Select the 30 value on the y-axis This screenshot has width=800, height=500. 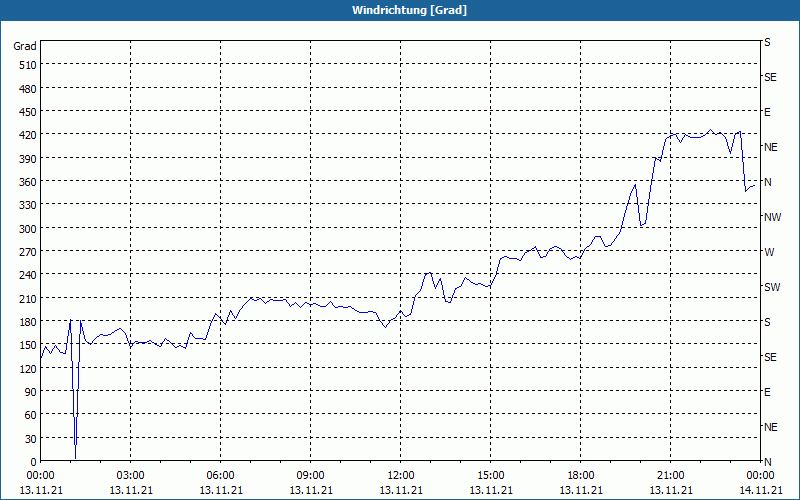pos(31,439)
